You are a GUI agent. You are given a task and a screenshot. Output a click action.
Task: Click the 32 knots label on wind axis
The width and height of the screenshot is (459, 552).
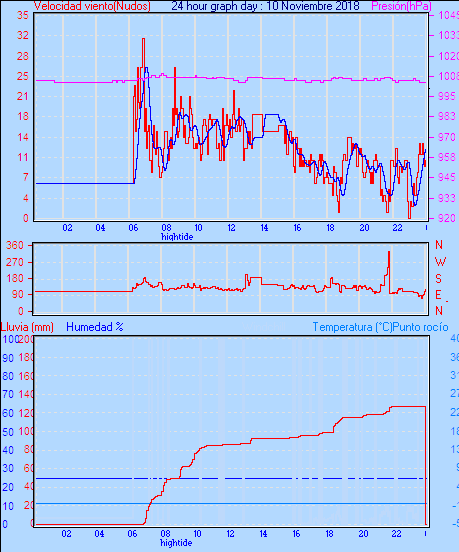coord(23,36)
